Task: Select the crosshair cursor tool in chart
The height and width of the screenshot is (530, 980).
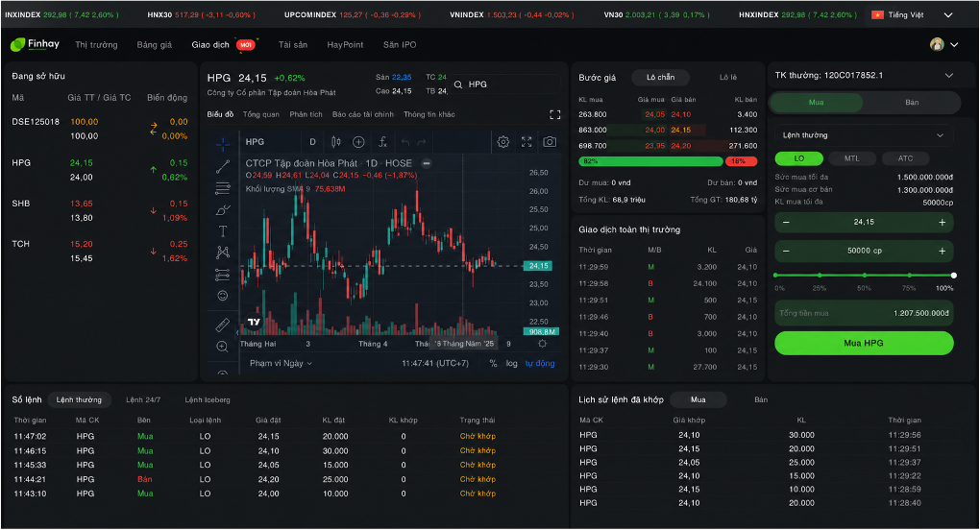Action: point(223,145)
